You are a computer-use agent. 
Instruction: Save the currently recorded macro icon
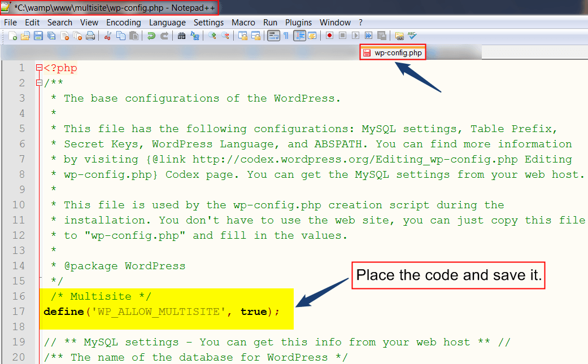[x=382, y=36]
